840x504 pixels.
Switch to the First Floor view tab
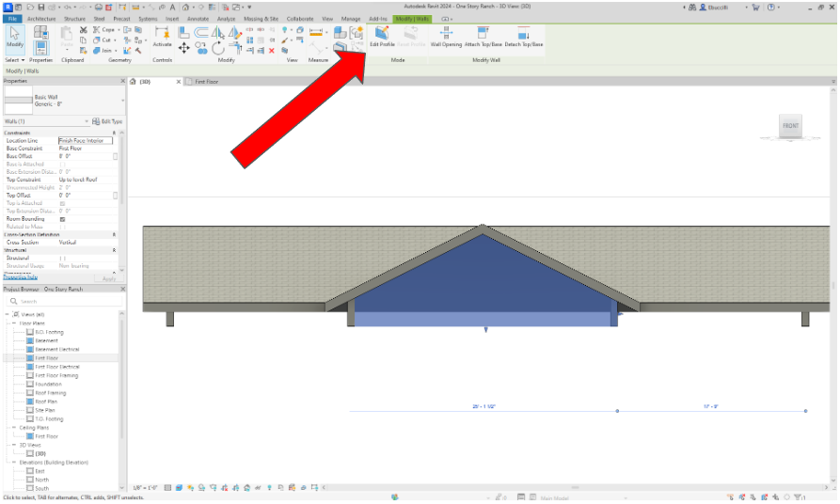tap(206, 82)
